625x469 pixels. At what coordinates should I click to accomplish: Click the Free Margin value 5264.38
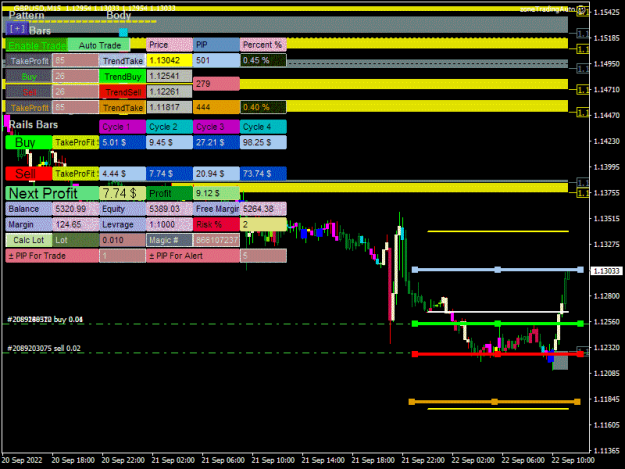[263, 209]
